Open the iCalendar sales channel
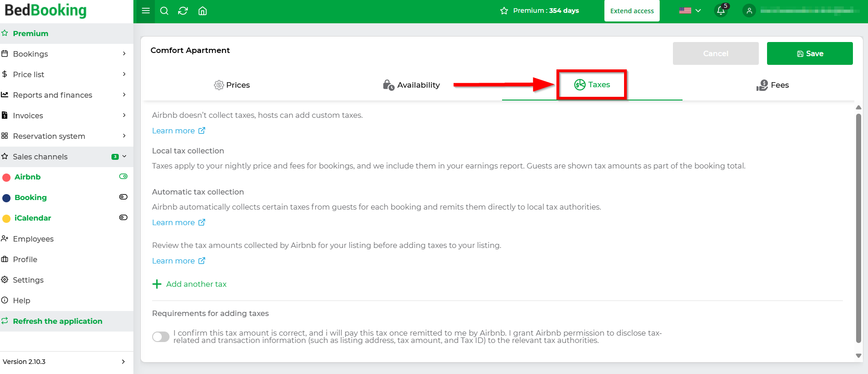The image size is (868, 374). [x=32, y=218]
